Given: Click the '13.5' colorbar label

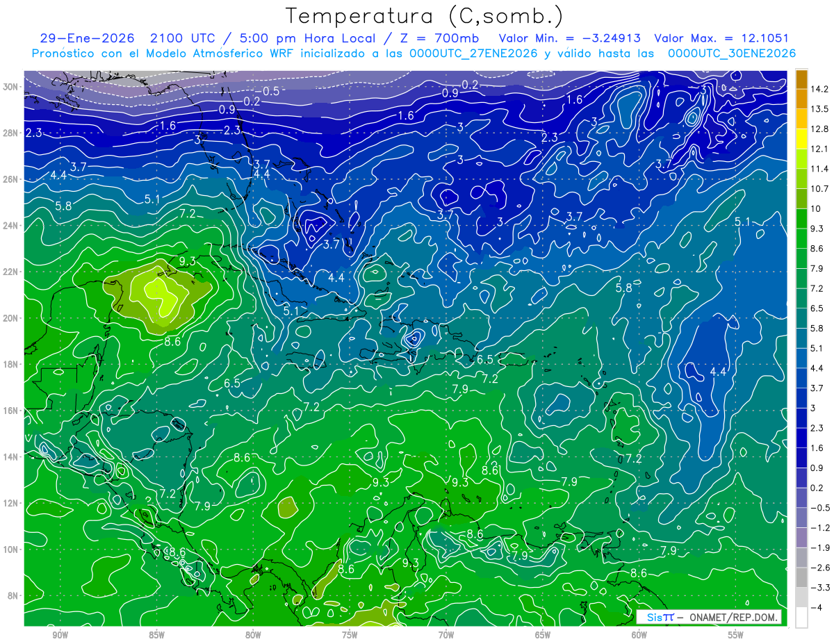Looking at the screenshot, I should pyautogui.click(x=818, y=109).
